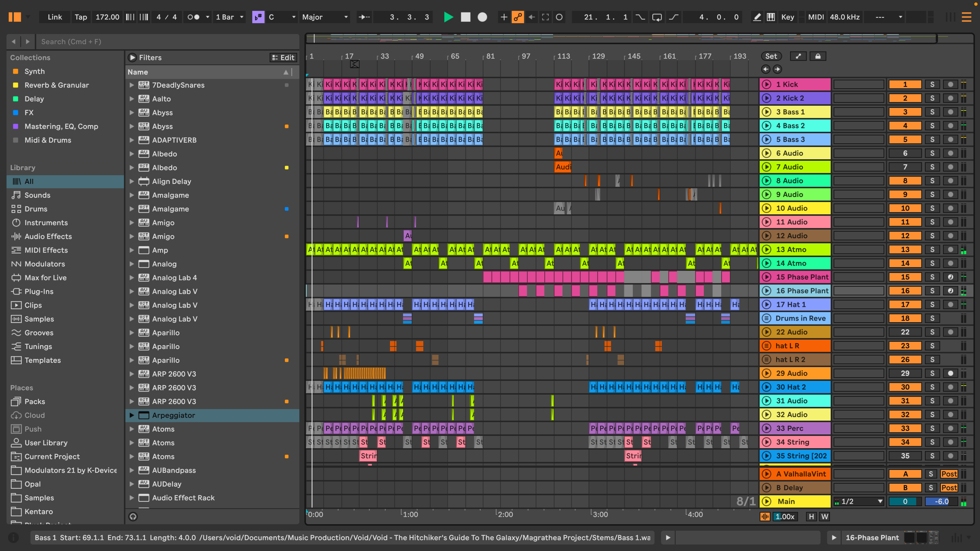Open the Major scale dropdown
The image size is (980, 551).
tap(325, 17)
